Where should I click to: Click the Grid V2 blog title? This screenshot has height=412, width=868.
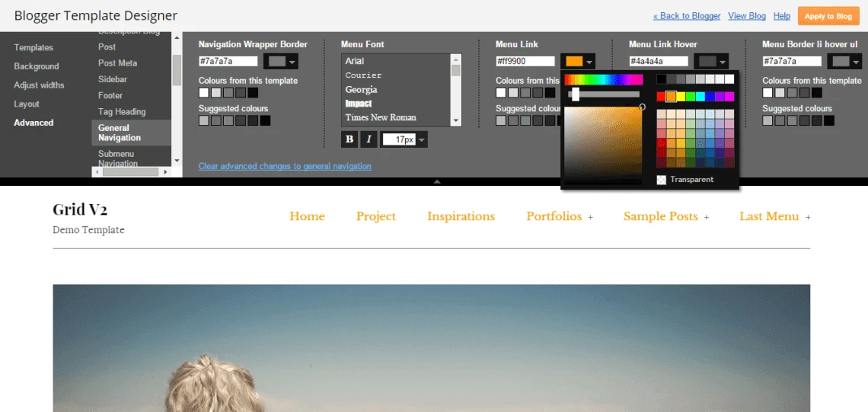point(80,209)
